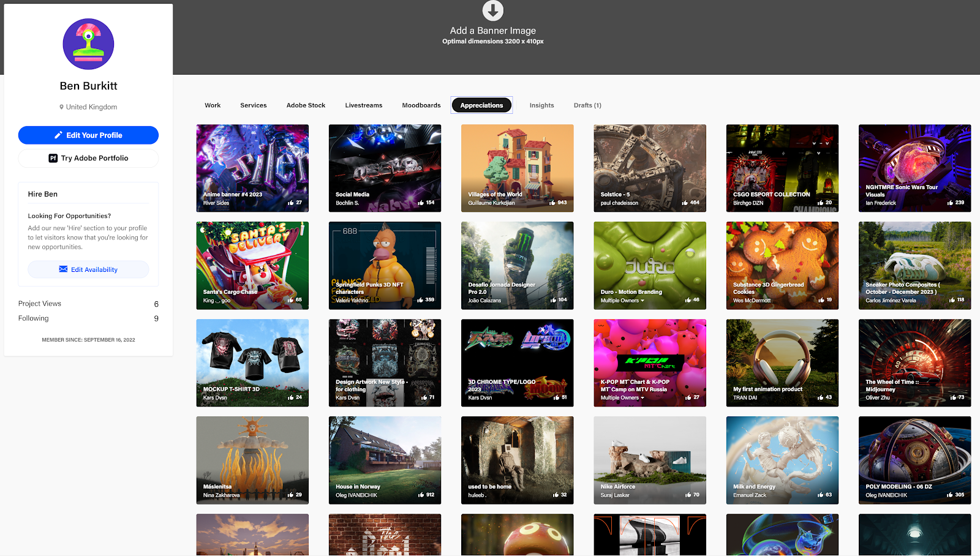
Task: Open the Adobe Stock tab
Action: click(x=306, y=105)
